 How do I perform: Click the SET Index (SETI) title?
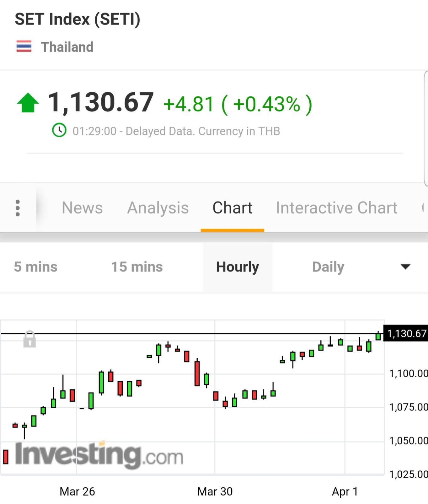77,19
